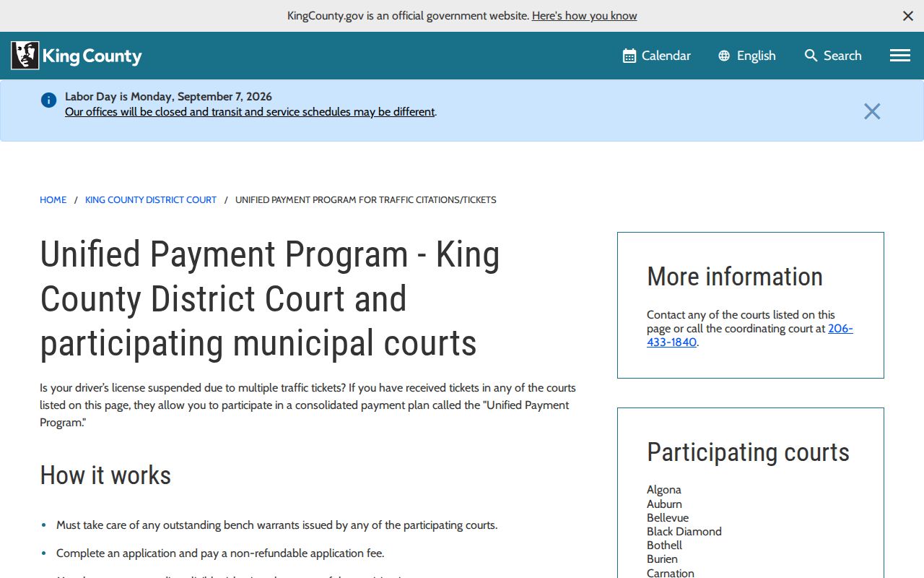Viewport: 924px width, 578px height.
Task: Click "Bellevue" in participating courts list
Action: click(668, 518)
